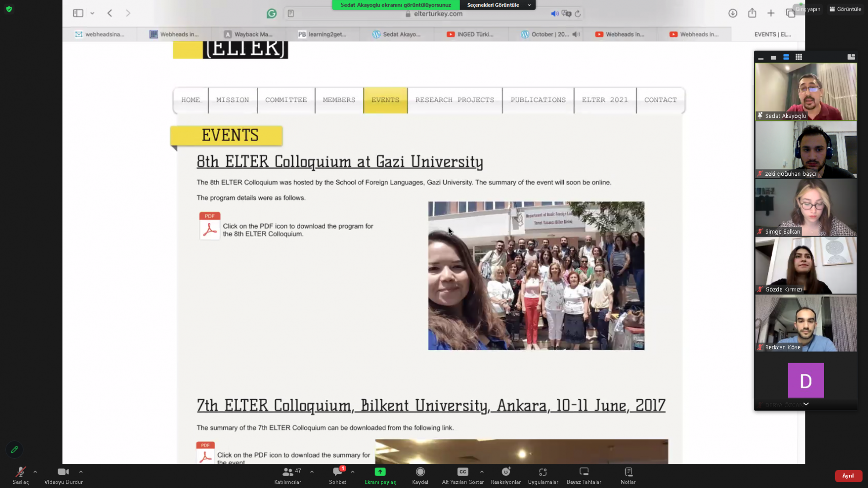This screenshot has height=488, width=868.
Task: Click the ELTER logo
Action: (230, 50)
